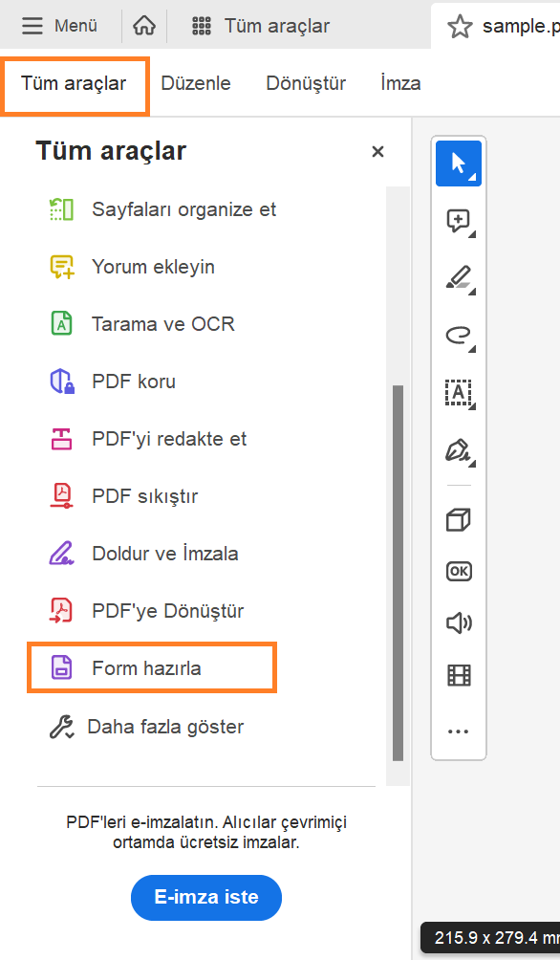Select the blue Selection tool arrow
560x960 pixels.
pyautogui.click(x=458, y=163)
